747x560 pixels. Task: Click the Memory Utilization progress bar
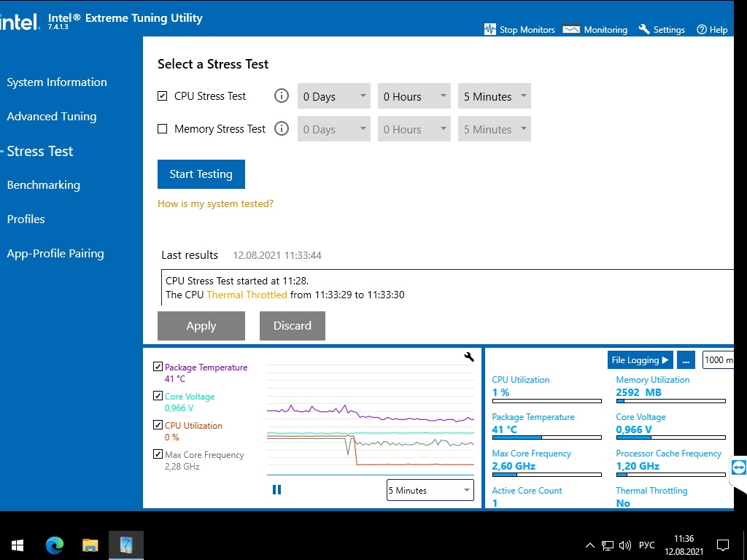point(671,401)
